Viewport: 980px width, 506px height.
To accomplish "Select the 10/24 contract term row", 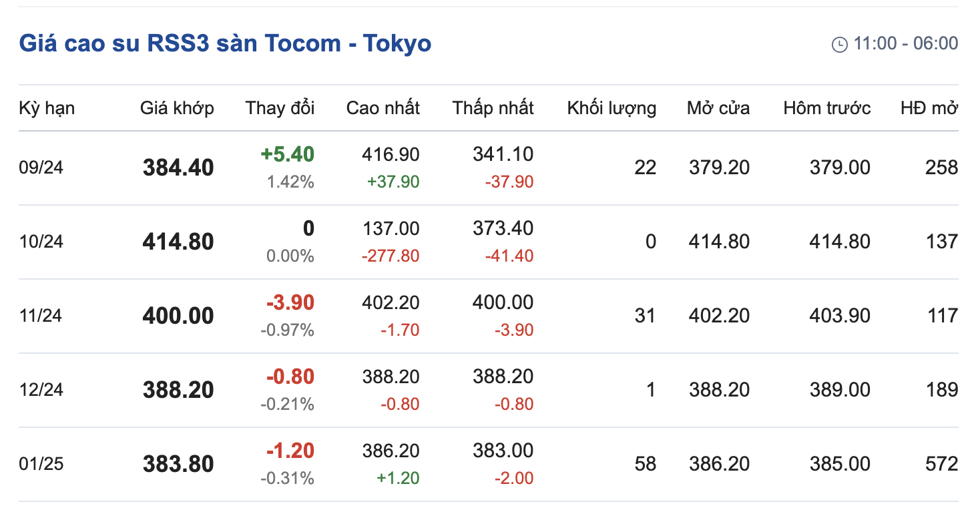I will [x=41, y=242].
